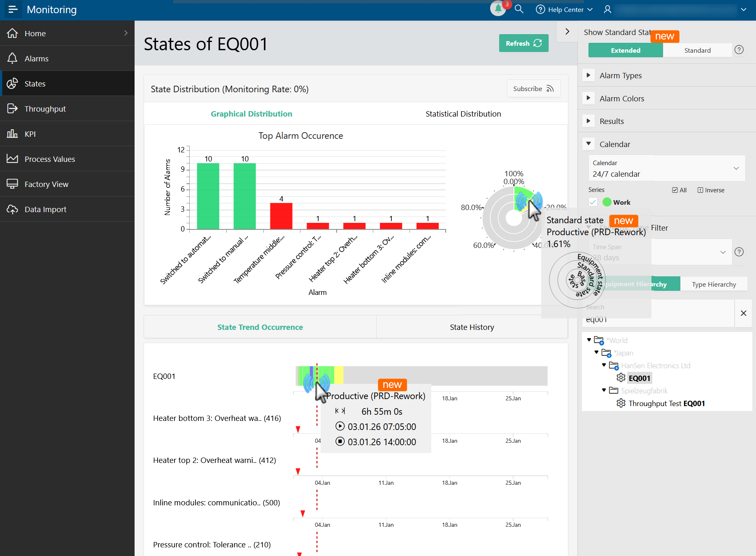
Task: Click the hamburger menu icon
Action: click(13, 9)
